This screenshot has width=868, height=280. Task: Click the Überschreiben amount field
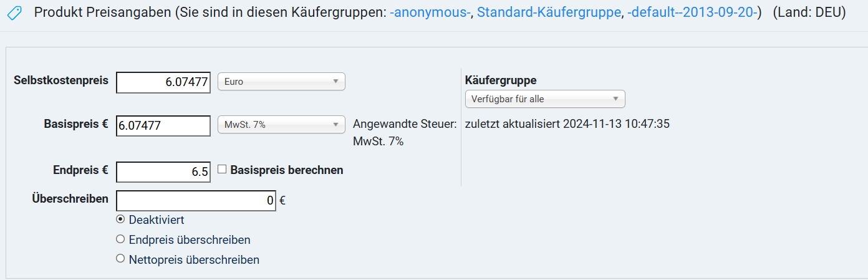pyautogui.click(x=196, y=201)
